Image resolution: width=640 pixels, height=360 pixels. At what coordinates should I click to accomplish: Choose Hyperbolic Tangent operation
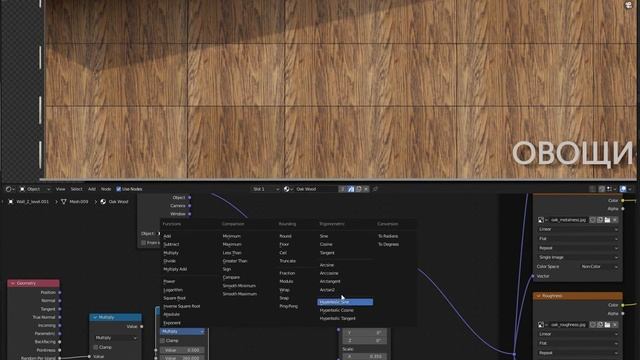(338, 318)
